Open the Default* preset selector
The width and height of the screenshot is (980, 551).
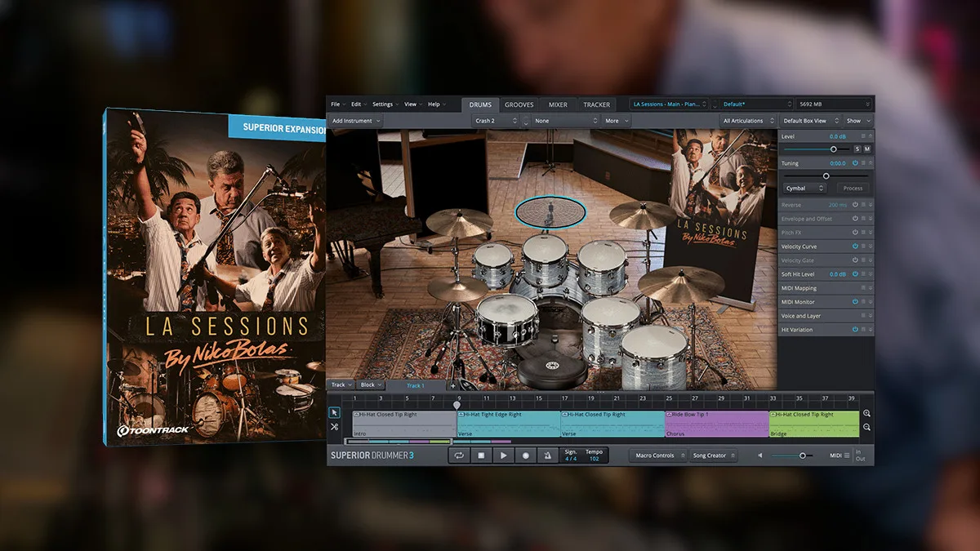pos(757,104)
